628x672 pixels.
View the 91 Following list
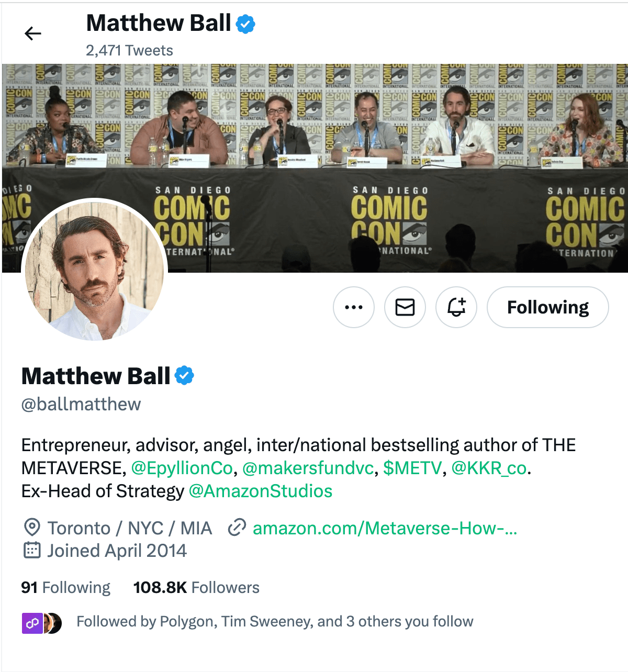(66, 588)
